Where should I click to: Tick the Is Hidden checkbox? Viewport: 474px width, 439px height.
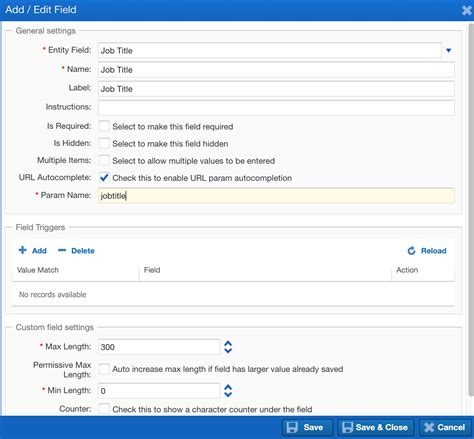coord(104,143)
